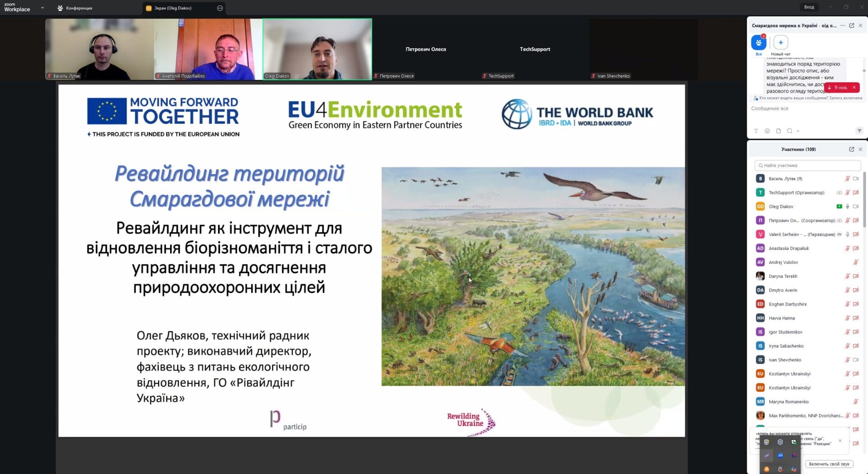Image resolution: width=868 pixels, height=474 pixels.
Task: Open the emoji picker in chat toolbar
Action: (x=767, y=131)
